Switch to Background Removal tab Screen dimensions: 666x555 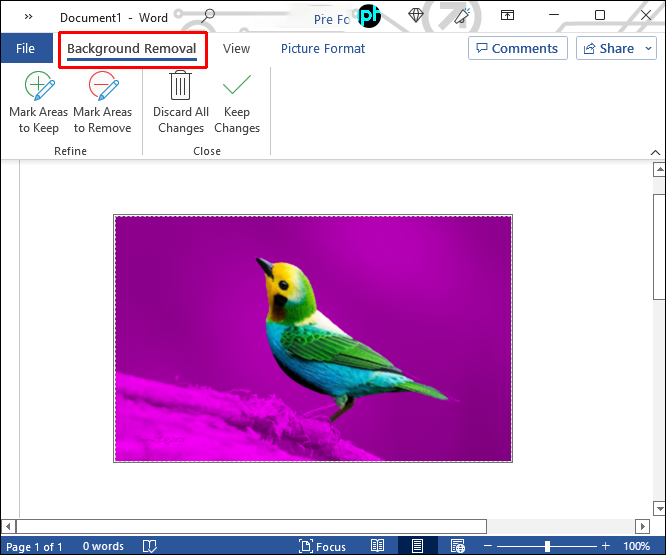pos(132,48)
